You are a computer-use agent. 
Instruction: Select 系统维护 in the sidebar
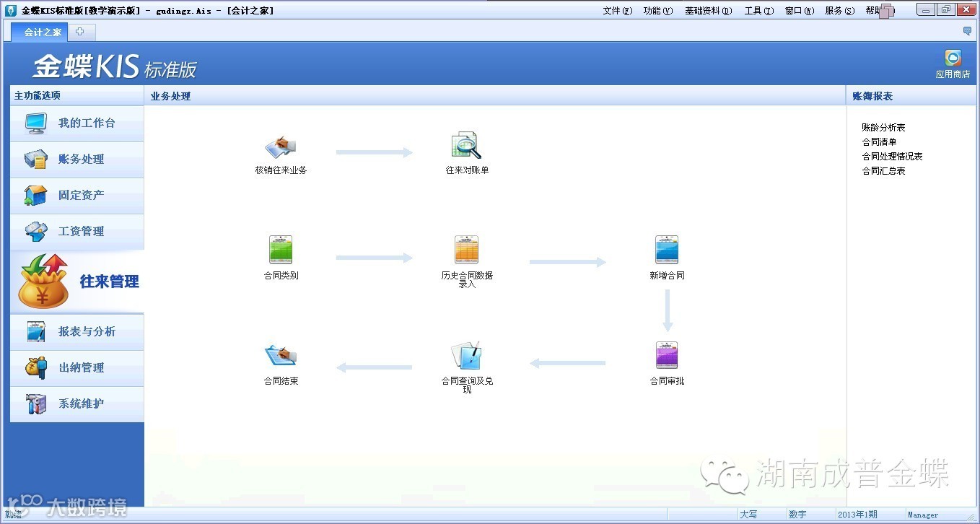pyautogui.click(x=77, y=404)
